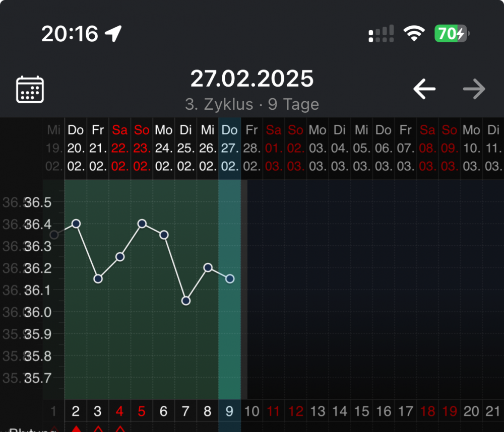Select cycle day number 2
This screenshot has height=432, width=504.
tap(76, 411)
